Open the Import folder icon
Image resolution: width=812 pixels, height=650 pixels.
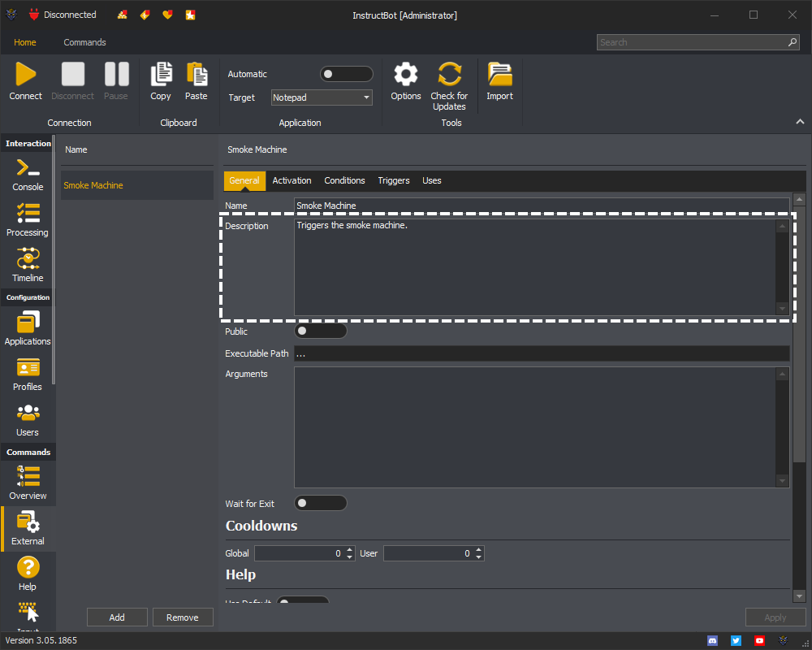499,74
